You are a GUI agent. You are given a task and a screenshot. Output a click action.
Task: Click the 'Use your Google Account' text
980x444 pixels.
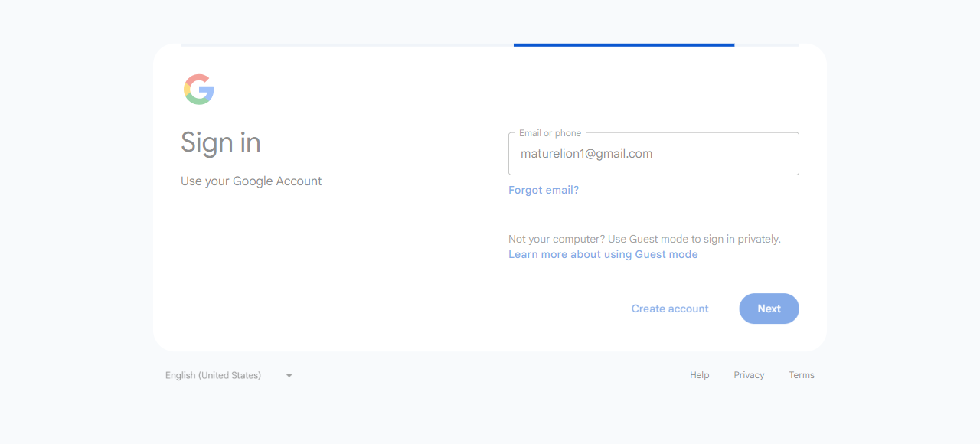[251, 181]
